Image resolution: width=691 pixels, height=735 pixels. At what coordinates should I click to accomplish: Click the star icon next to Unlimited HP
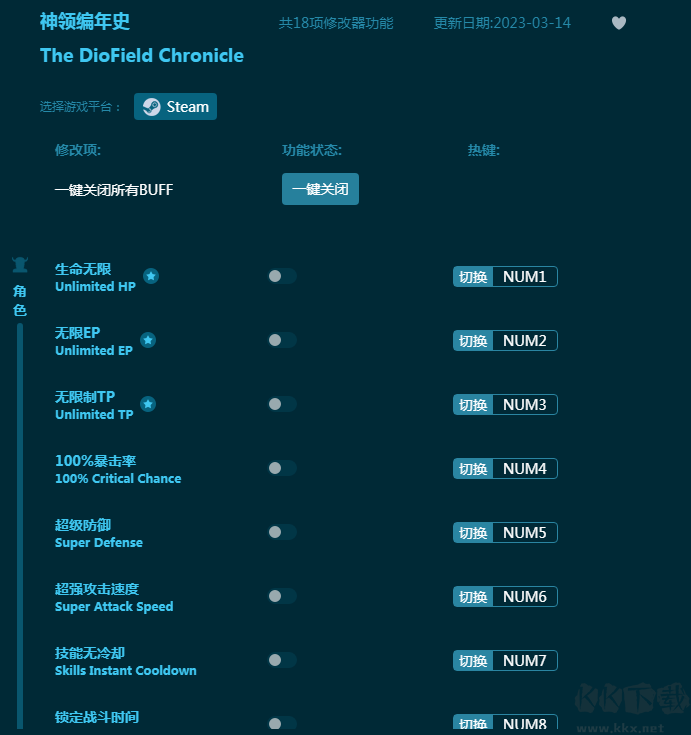pos(151,276)
